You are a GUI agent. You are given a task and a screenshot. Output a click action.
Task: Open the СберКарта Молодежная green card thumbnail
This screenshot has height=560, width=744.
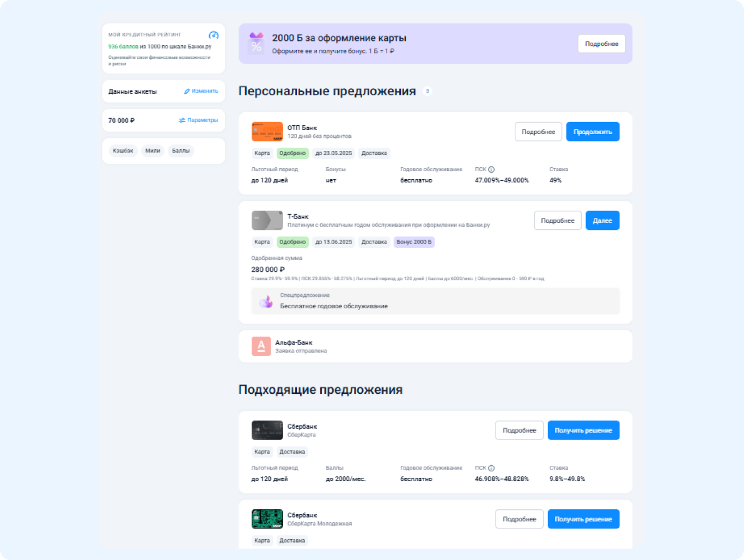(x=267, y=519)
